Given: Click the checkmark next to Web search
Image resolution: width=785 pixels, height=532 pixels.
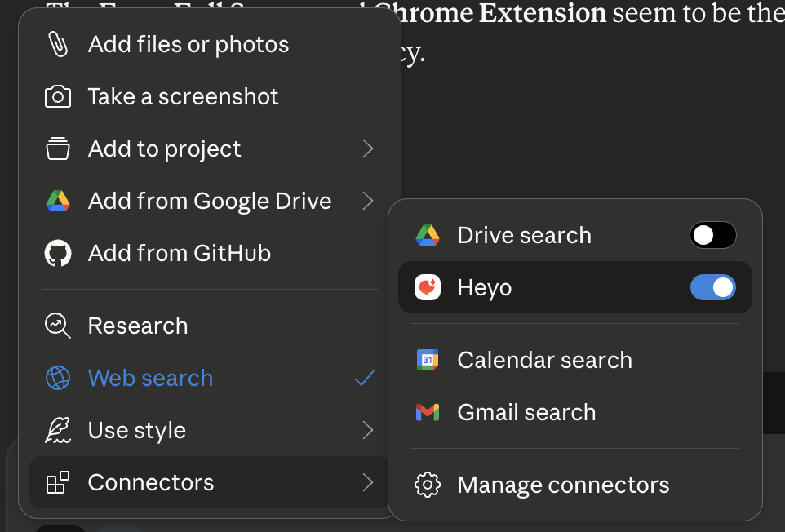Looking at the screenshot, I should pyautogui.click(x=365, y=378).
